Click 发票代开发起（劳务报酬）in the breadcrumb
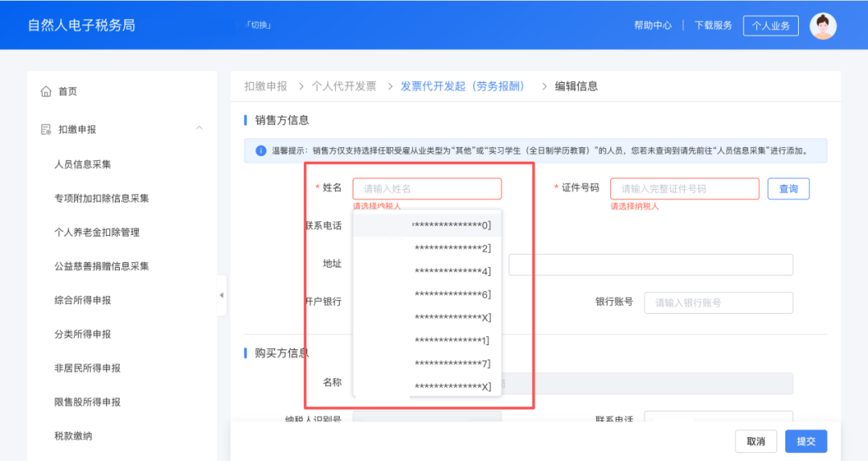 click(463, 86)
